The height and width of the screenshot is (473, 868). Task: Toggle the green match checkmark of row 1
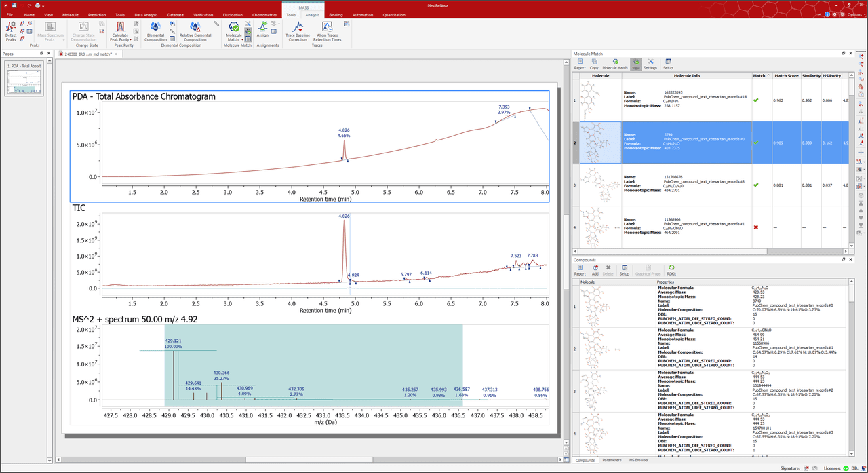pyautogui.click(x=755, y=100)
